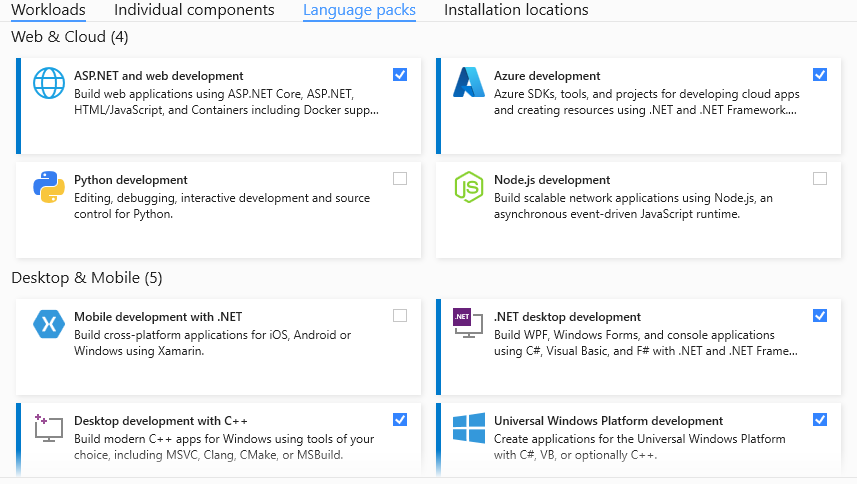Click the Web & Cloud (4) heading

pyautogui.click(x=69, y=37)
